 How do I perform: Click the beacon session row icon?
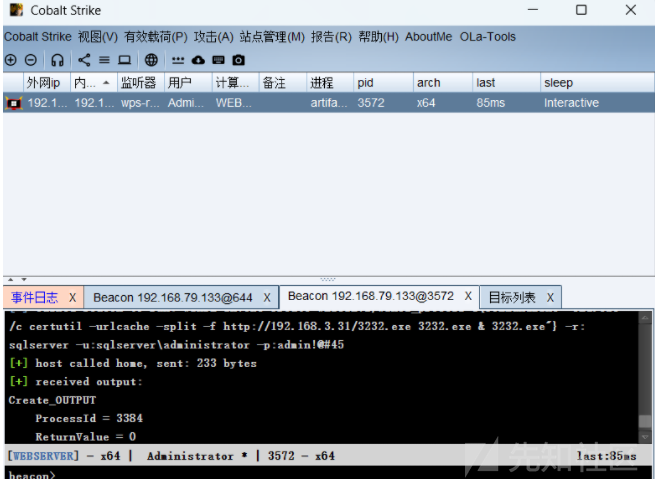click(13, 103)
